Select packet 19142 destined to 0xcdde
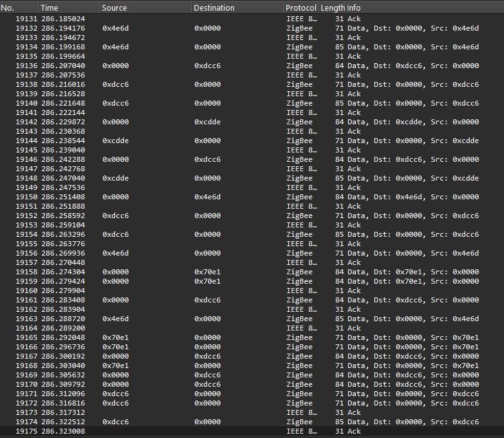The height and width of the screenshot is (438, 504). 252,122
